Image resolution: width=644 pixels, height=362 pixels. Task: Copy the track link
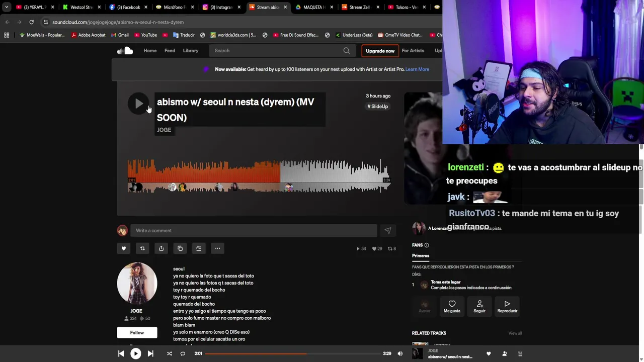tap(180, 248)
